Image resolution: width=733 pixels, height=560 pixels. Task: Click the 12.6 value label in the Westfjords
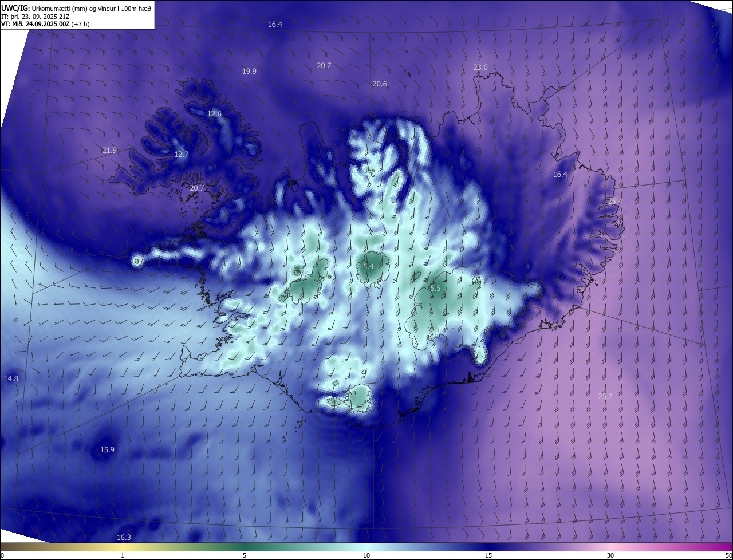click(214, 114)
